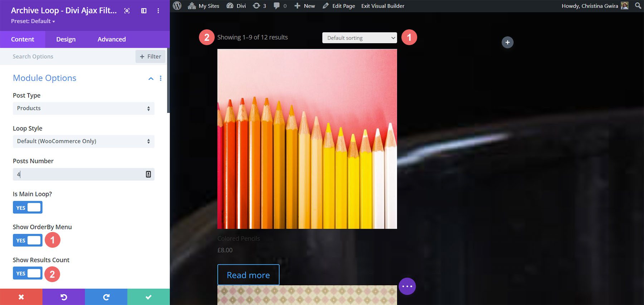Click the snap modal to side icon
This screenshot has width=644, height=305.
144,11
